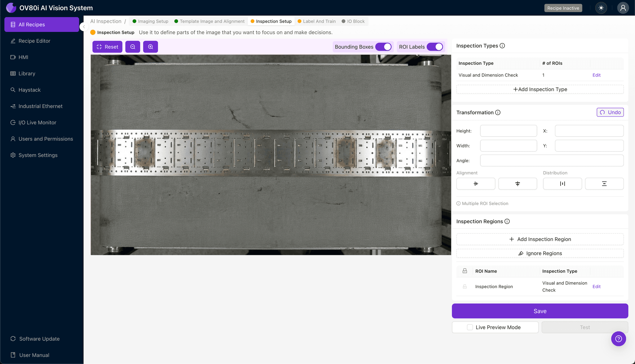Click the purple Save button
The height and width of the screenshot is (364, 635).
(x=540, y=311)
